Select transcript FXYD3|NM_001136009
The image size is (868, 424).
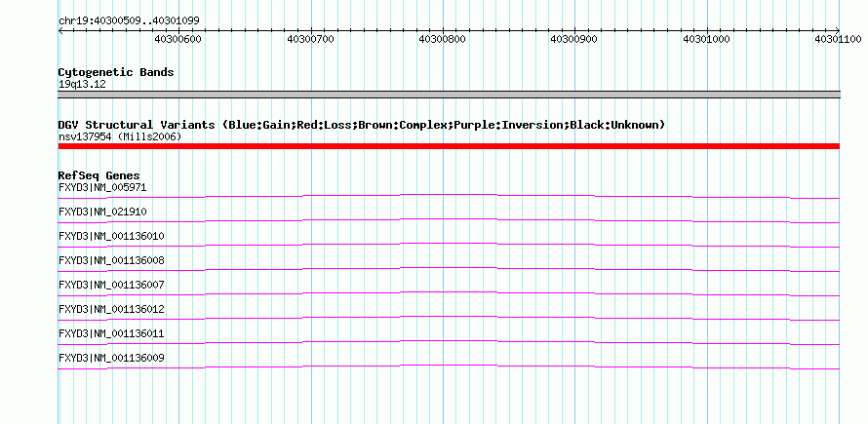111,358
